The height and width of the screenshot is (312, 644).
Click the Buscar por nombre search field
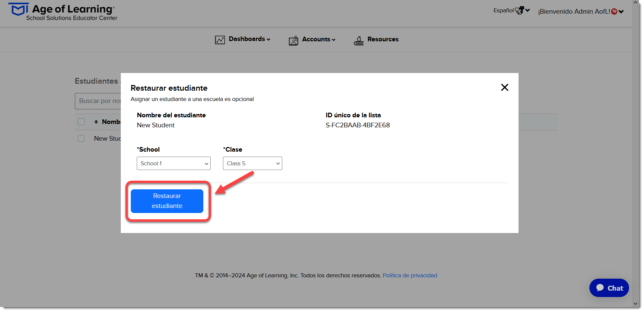coord(98,101)
